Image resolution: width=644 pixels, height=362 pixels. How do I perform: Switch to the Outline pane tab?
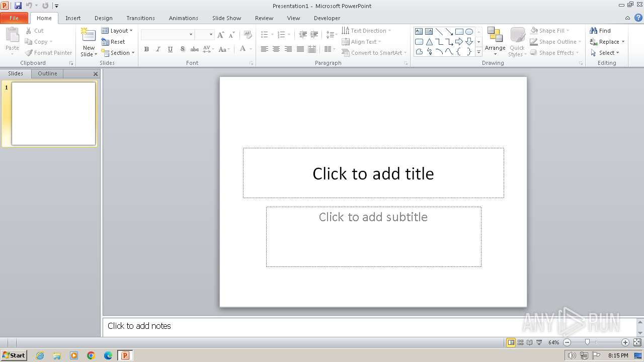(x=47, y=73)
